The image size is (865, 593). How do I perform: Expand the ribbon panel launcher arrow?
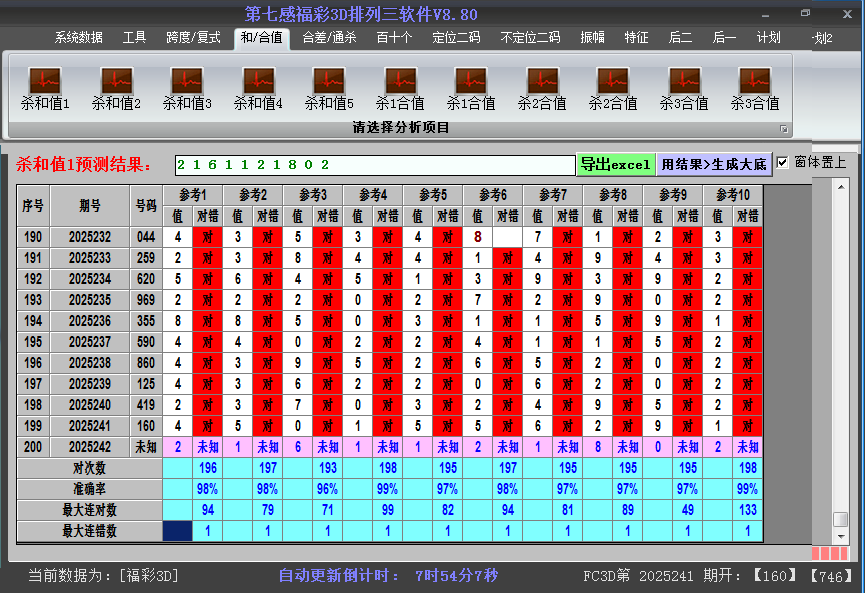click(784, 129)
